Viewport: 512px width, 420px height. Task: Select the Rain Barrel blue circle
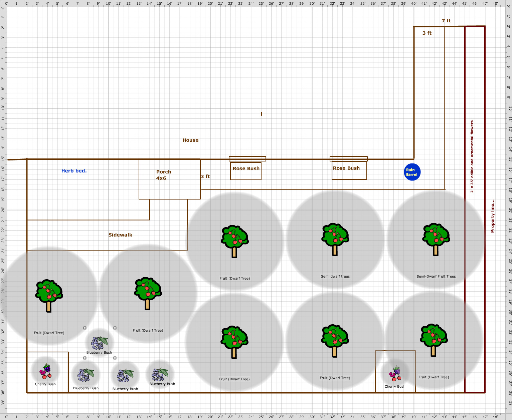(412, 172)
